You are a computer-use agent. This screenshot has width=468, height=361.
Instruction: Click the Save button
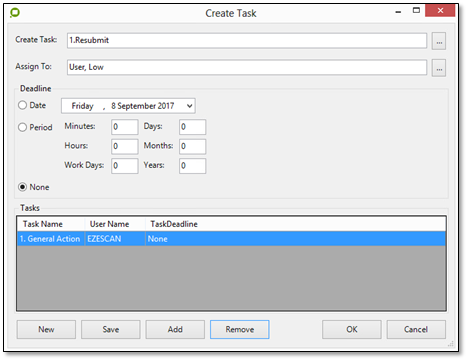pyautogui.click(x=111, y=329)
